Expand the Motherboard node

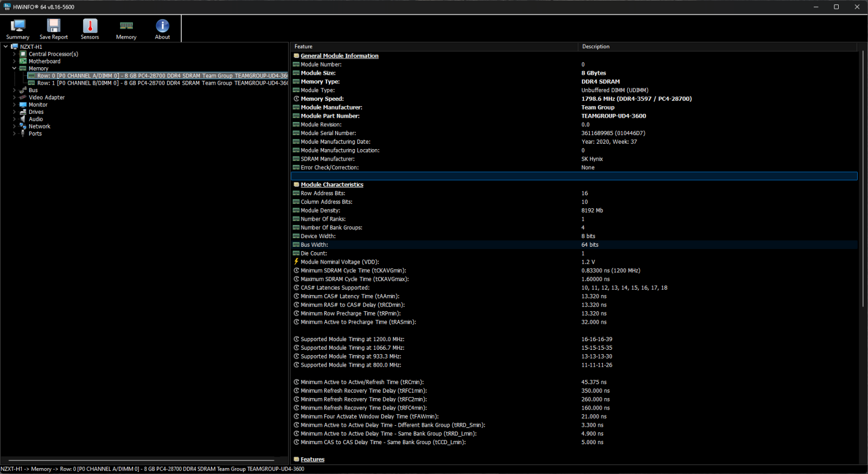coord(14,61)
